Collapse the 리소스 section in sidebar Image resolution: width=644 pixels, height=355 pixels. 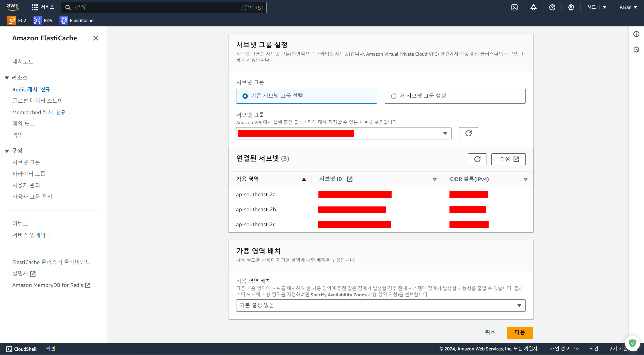click(x=7, y=78)
